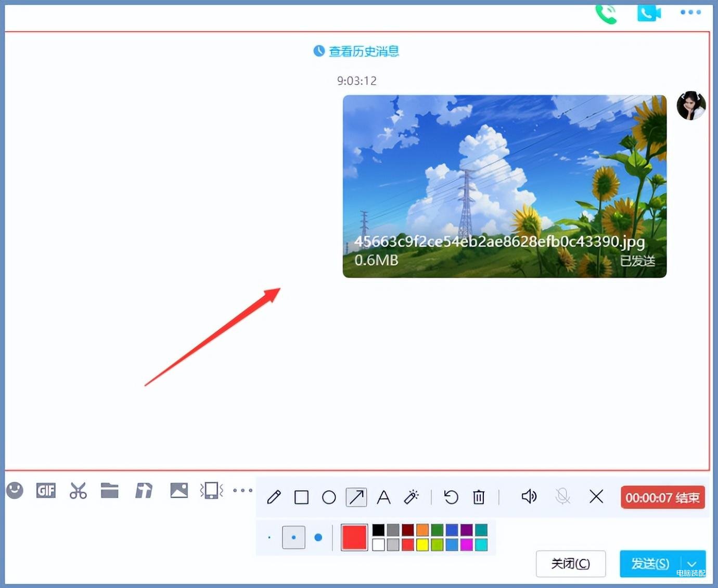Choose the smallest stroke size dot
The height and width of the screenshot is (588, 718).
[269, 538]
